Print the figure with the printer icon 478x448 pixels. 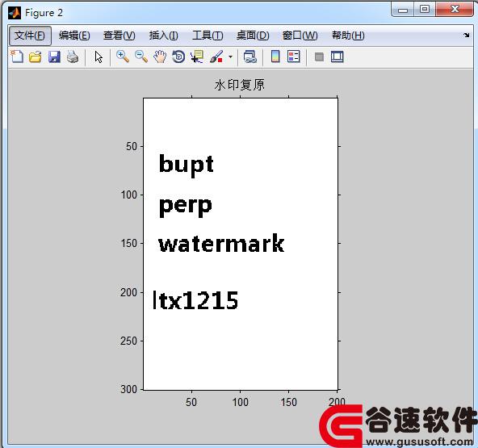tap(73, 57)
